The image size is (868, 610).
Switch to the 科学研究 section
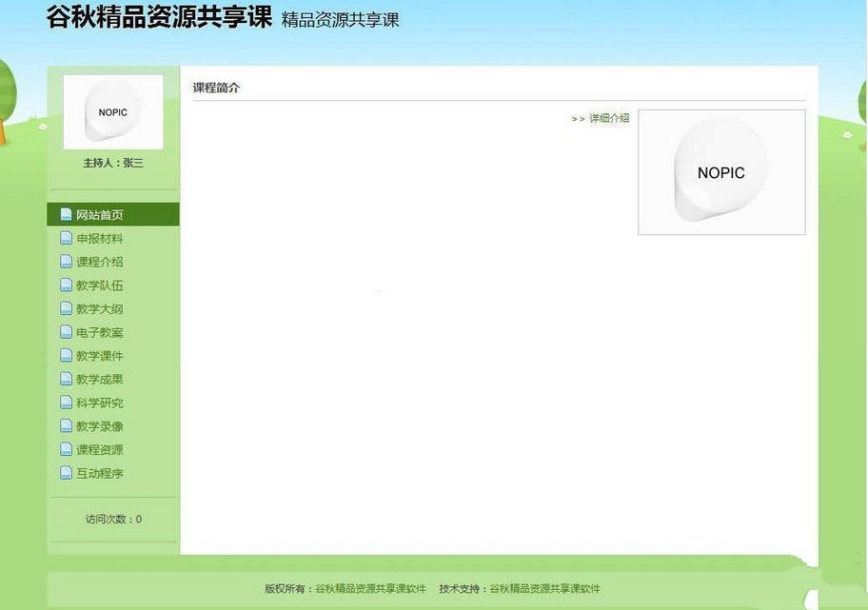click(100, 403)
